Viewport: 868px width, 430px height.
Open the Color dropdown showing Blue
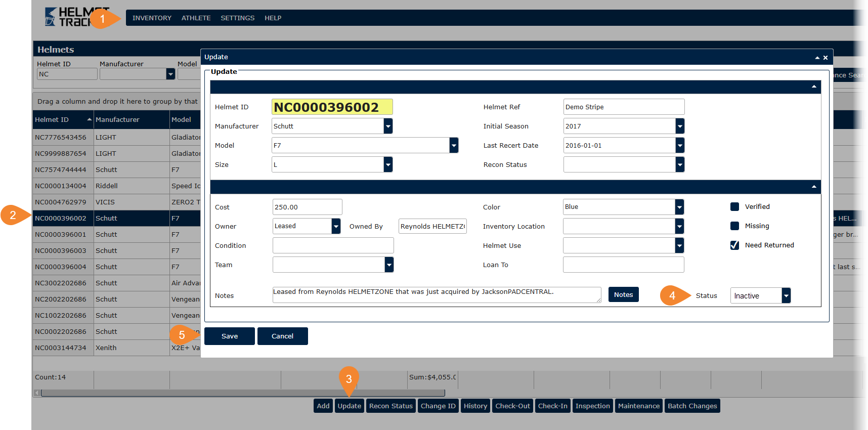[679, 206]
